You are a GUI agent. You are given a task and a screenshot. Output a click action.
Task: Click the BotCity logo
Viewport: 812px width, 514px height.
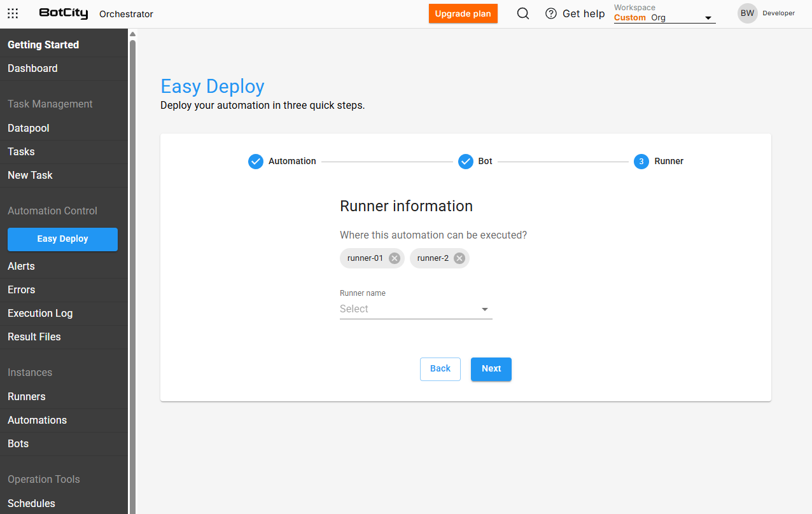pyautogui.click(x=64, y=13)
